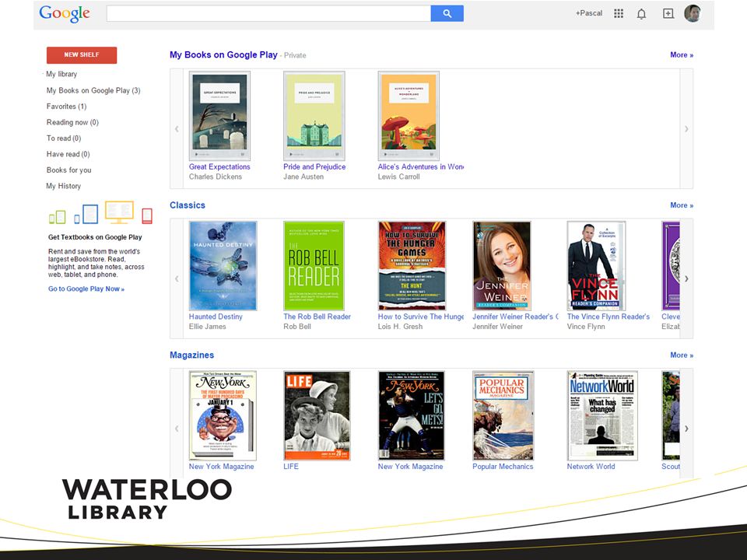Open the Popular Mechanics magazine cover
Viewport: 747px width, 560px height.
pos(503,415)
